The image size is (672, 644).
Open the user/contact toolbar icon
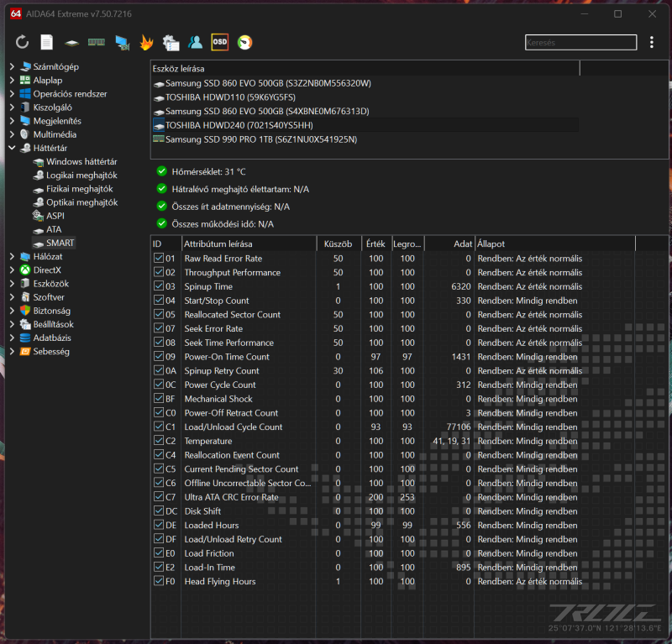tap(195, 42)
